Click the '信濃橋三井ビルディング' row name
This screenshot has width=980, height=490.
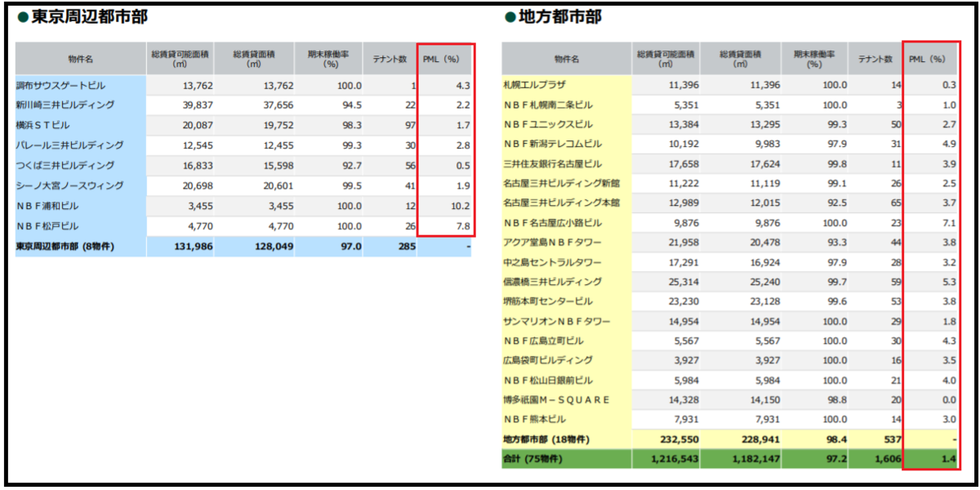click(x=553, y=282)
